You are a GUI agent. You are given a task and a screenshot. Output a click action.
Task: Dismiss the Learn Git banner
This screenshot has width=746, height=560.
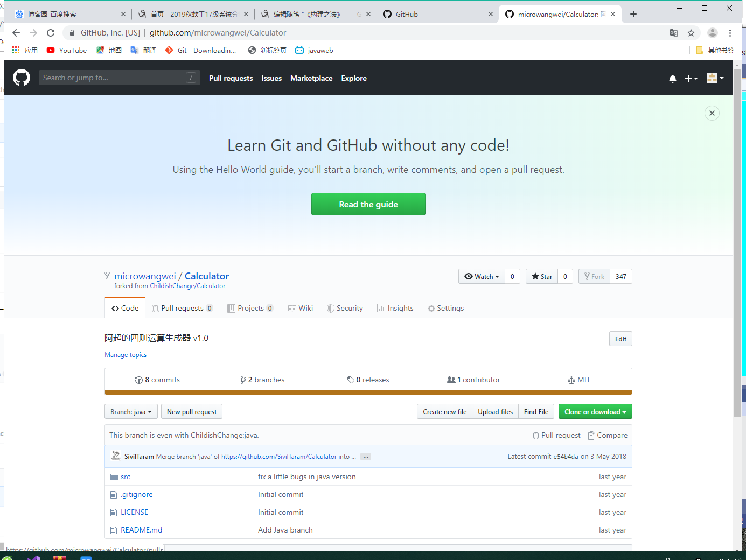tap(712, 113)
